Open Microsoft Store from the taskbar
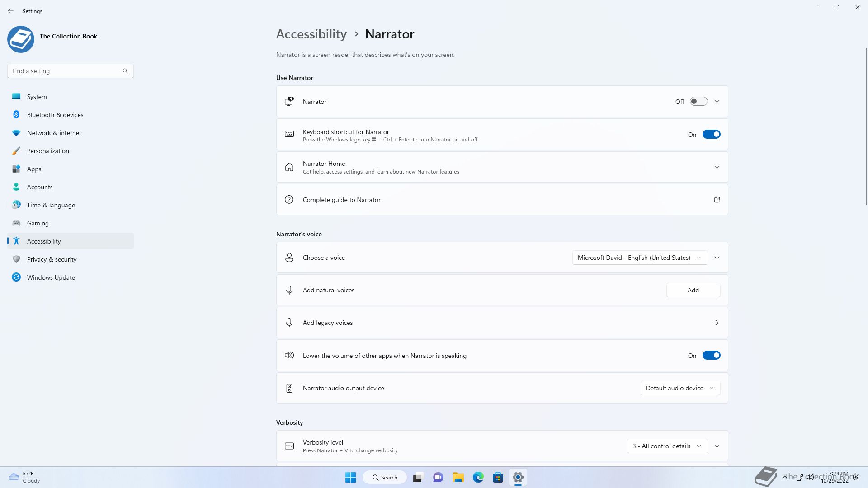Image resolution: width=868 pixels, height=488 pixels. [498, 477]
